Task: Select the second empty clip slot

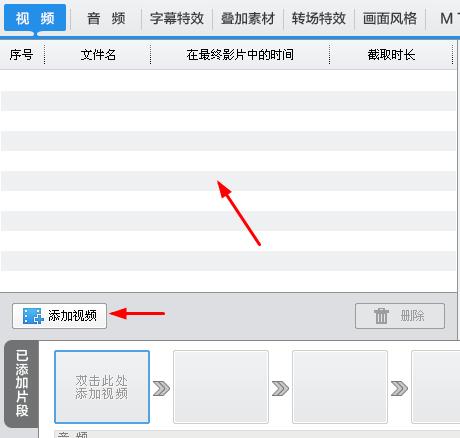Action: (221, 387)
